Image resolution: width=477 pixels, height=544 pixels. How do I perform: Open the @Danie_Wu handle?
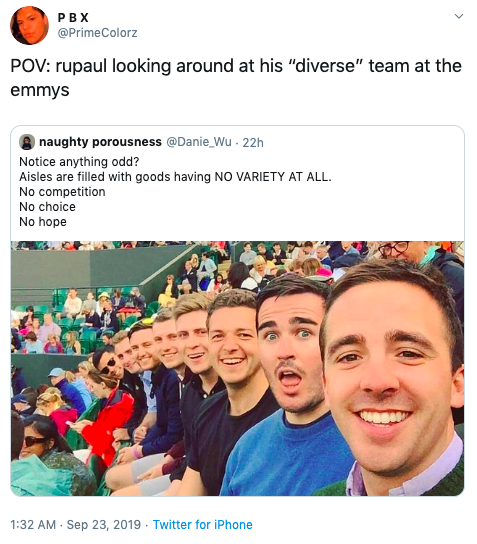coord(199,142)
